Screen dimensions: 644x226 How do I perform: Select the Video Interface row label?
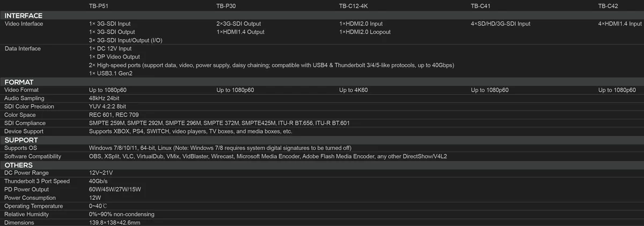[24, 24]
